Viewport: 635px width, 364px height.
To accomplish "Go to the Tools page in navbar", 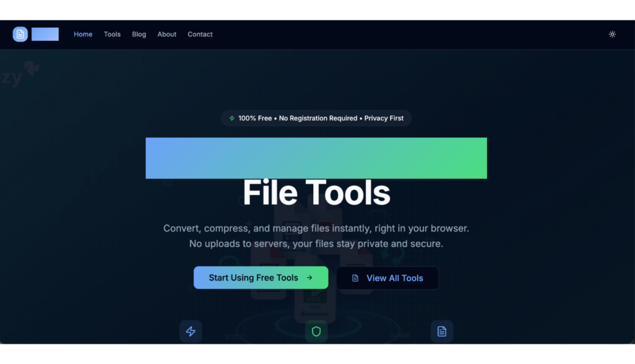I will [112, 34].
